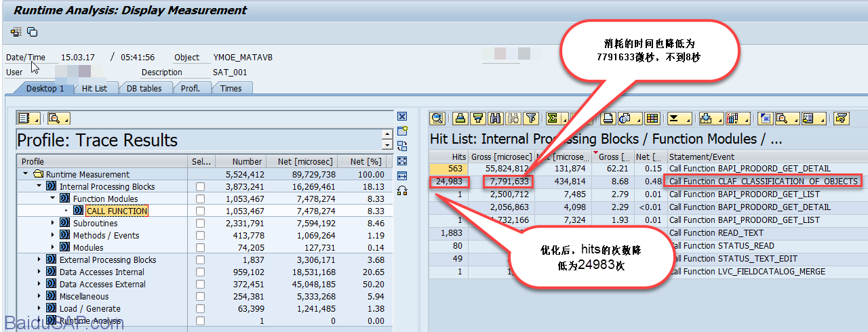Expand the Data Accesses Internal node
Image resolution: width=868 pixels, height=332 pixels.
click(x=39, y=272)
